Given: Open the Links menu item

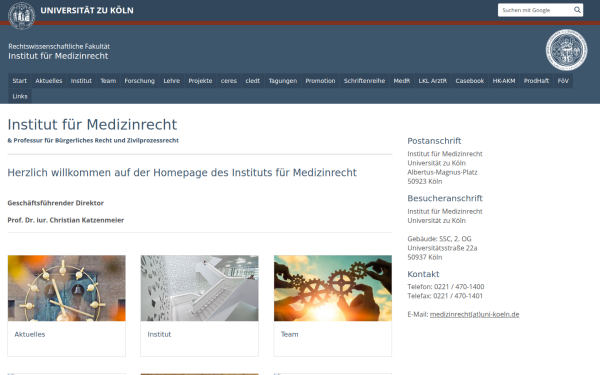Looking at the screenshot, I should 20,96.
